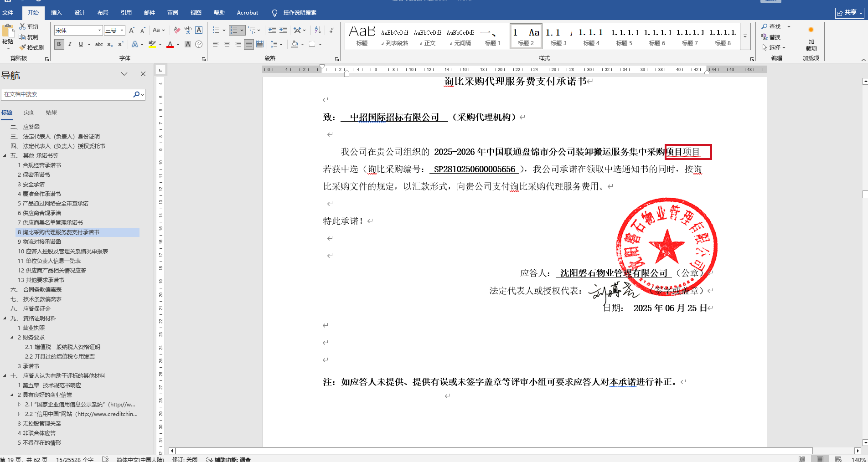Collapse the '九、资格证明材料' heading in navigation

pos(5,318)
